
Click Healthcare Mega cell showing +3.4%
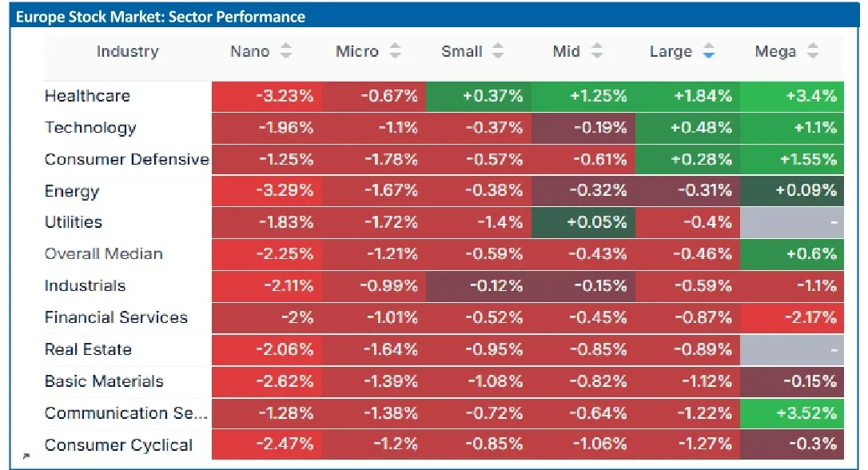pyautogui.click(x=791, y=97)
